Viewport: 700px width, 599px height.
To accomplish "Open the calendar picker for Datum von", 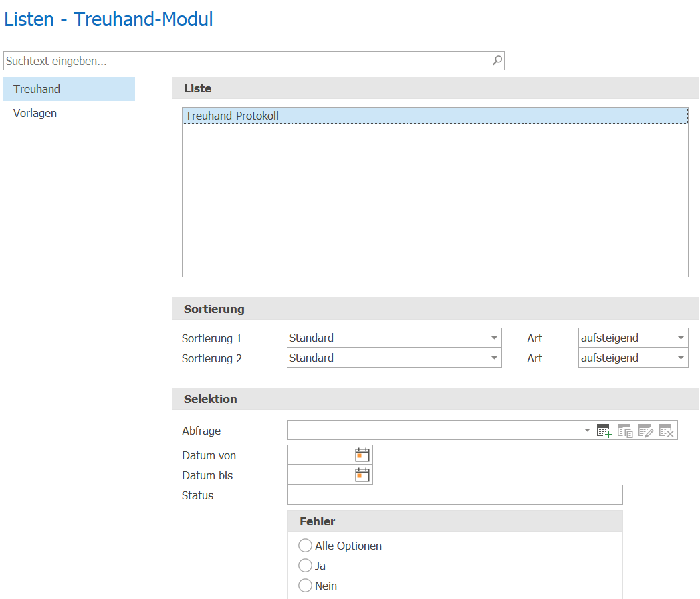I will [362, 455].
